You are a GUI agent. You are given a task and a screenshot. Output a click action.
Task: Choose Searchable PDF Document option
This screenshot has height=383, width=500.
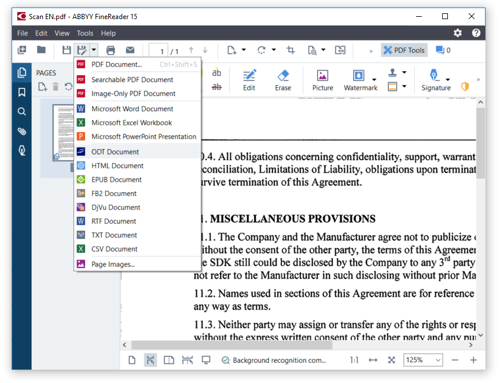[138, 80]
